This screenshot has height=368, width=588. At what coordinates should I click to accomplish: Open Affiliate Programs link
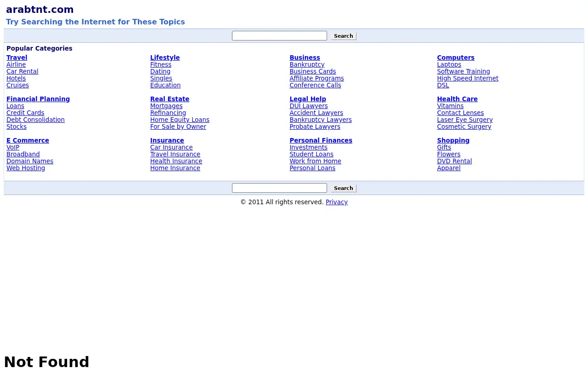click(317, 78)
